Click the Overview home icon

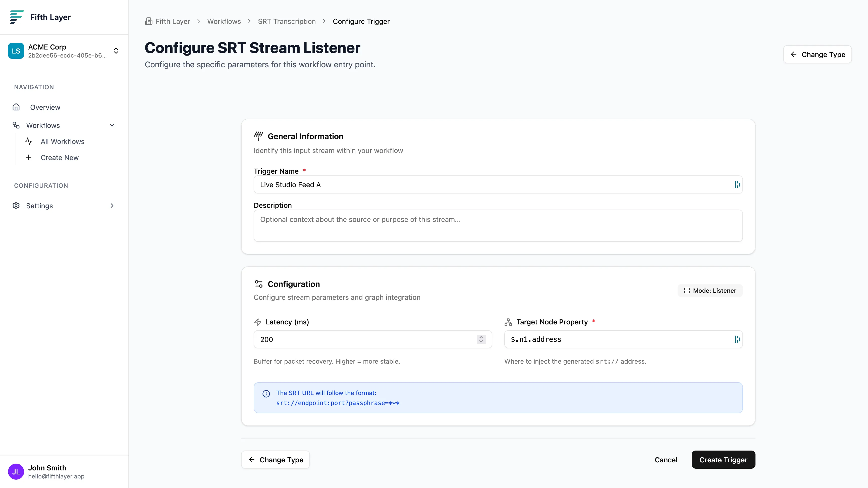[x=16, y=107]
